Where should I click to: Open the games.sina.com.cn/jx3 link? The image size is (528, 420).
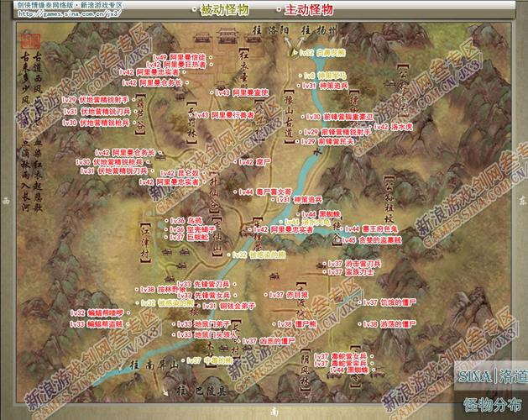[x=70, y=13]
